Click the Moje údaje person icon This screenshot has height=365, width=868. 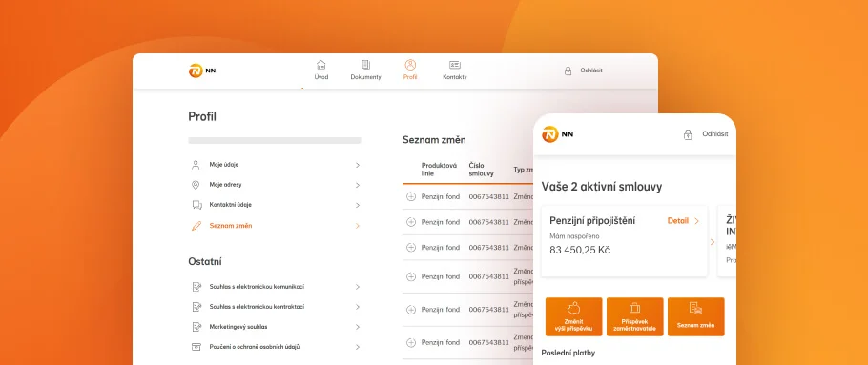(196, 165)
